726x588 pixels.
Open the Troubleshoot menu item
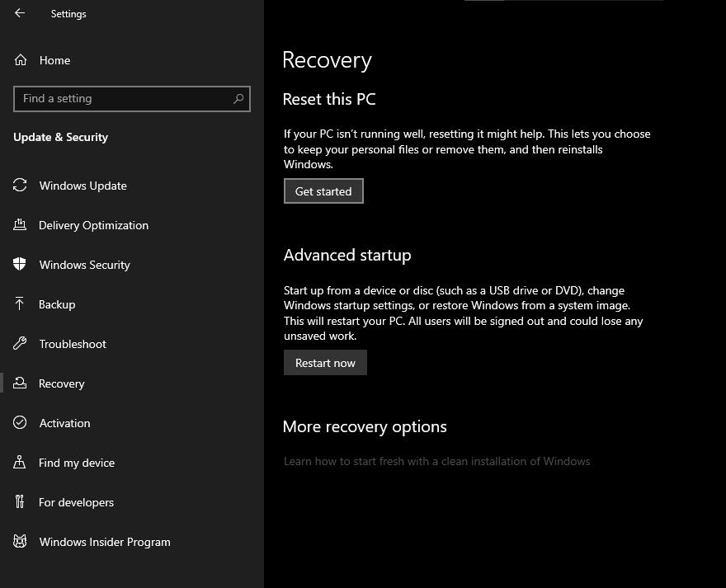click(x=73, y=344)
